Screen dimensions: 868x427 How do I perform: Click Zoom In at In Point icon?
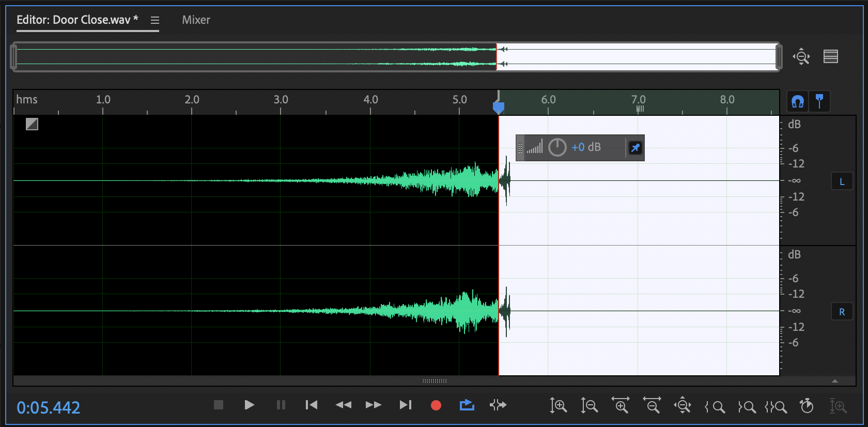click(x=715, y=407)
